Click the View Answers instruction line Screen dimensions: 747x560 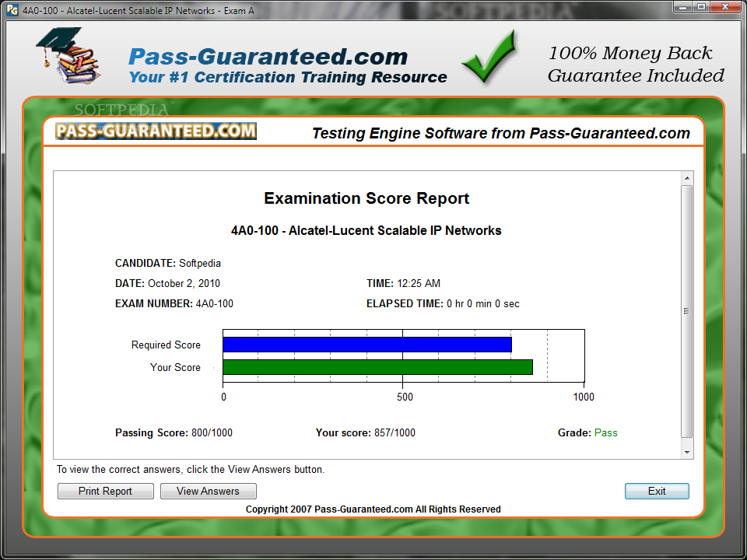click(x=191, y=470)
